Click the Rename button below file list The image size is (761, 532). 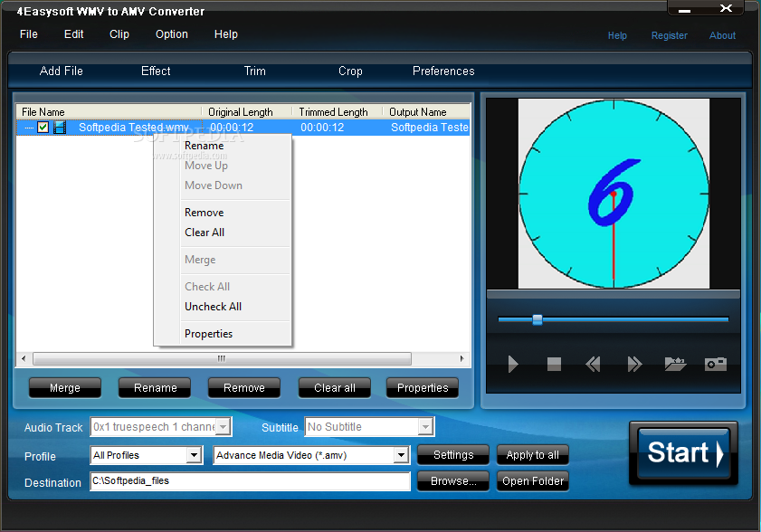click(156, 388)
